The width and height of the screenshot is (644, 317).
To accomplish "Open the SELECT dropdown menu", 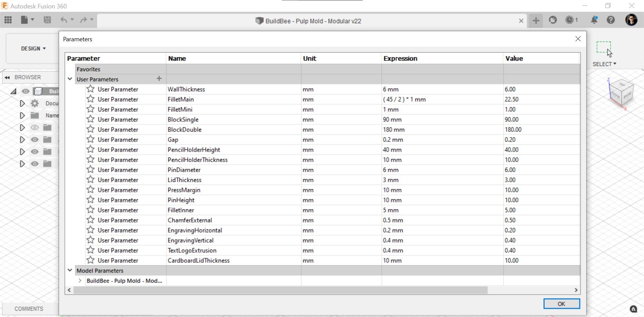I will tap(604, 64).
